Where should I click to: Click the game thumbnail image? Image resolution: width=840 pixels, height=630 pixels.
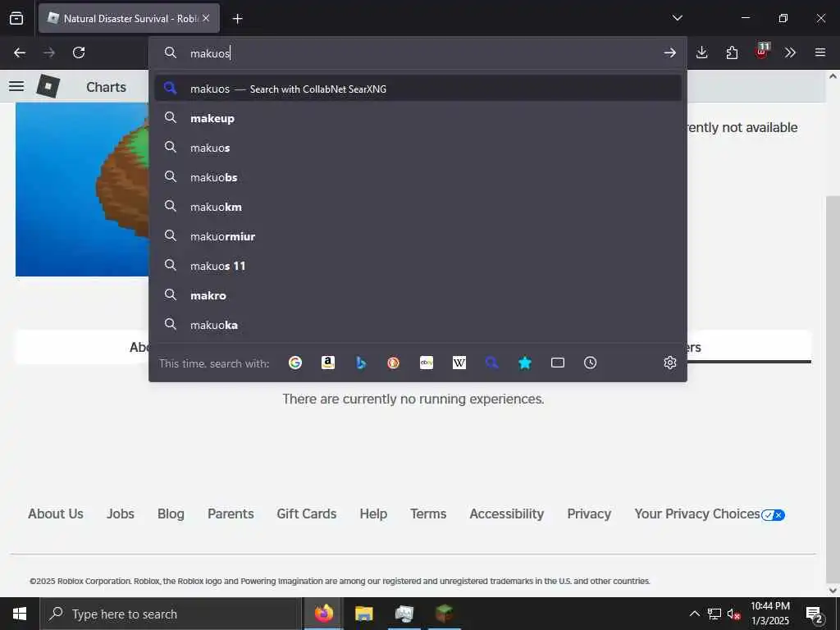click(x=82, y=189)
